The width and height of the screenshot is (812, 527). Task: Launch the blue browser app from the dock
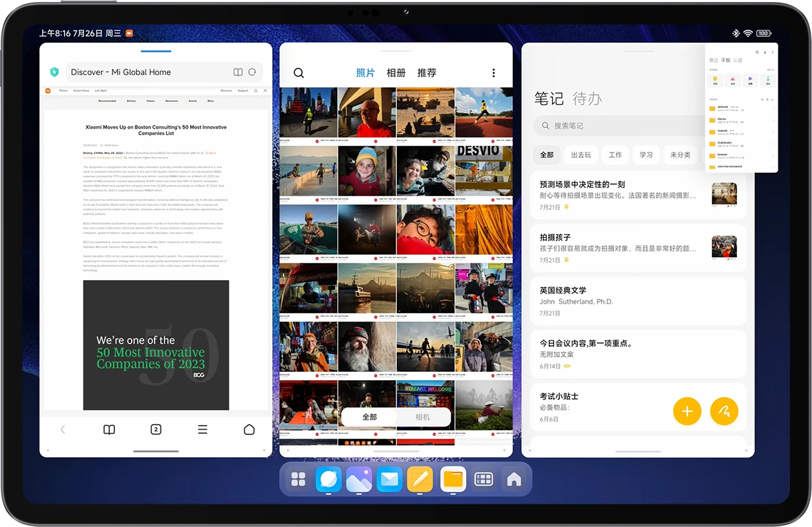[x=328, y=479]
